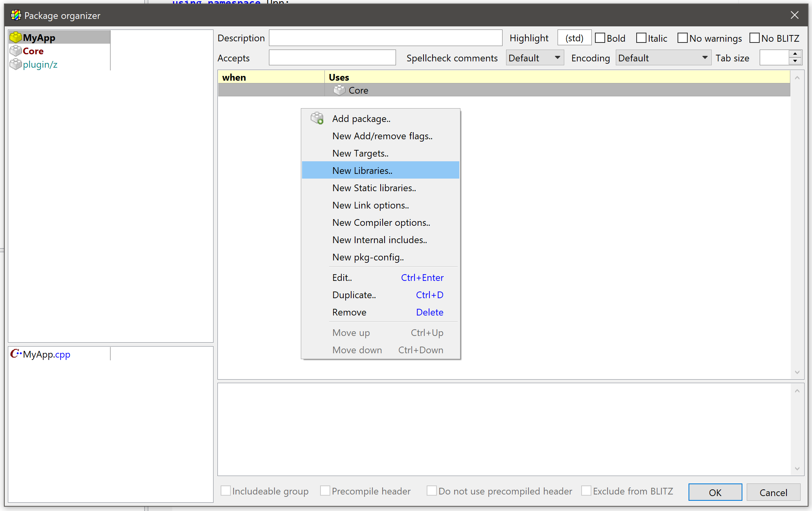812x511 pixels.
Task: Click Core icon in Uses list
Action: (x=339, y=90)
